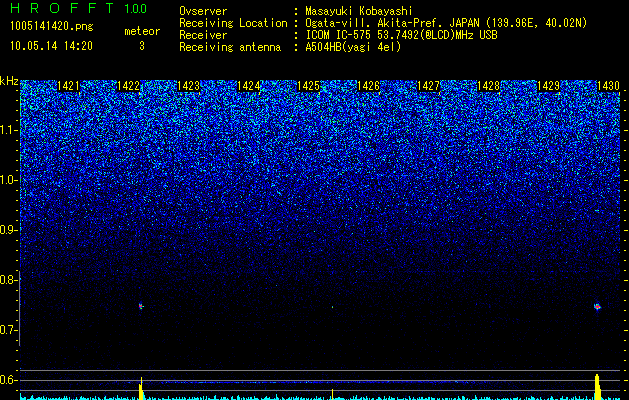This screenshot has height=400, width=629.
Task: Click the small yellow spike near 1425
Action: pos(332,394)
